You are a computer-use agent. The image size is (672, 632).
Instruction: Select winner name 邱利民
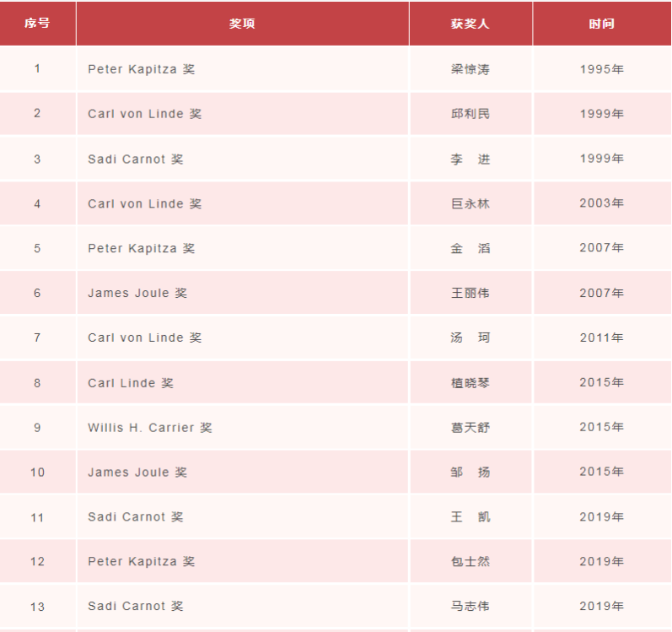pyautogui.click(x=470, y=114)
